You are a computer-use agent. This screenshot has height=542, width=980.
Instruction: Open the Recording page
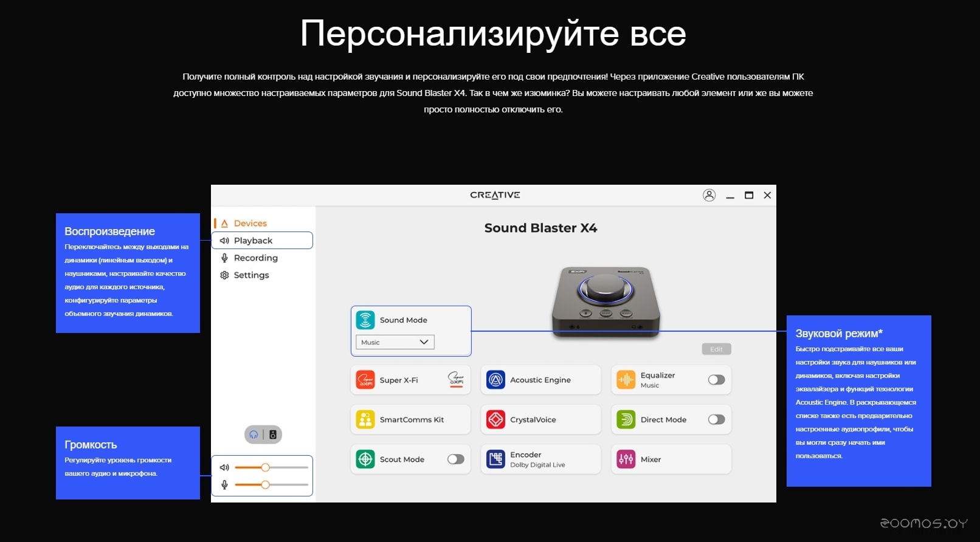pyautogui.click(x=255, y=258)
